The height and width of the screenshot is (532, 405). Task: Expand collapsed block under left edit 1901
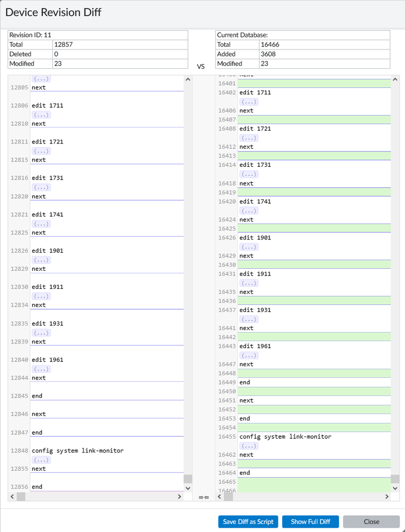pyautogui.click(x=41, y=260)
